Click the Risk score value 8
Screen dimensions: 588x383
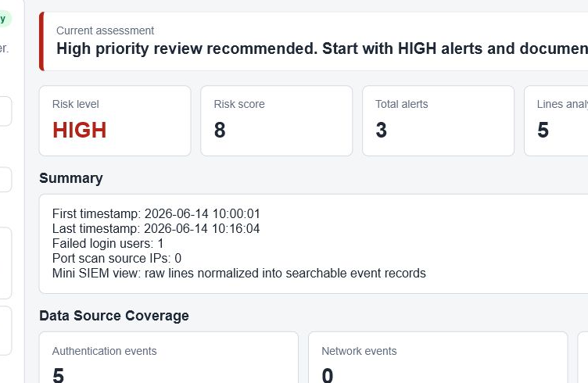coord(220,130)
